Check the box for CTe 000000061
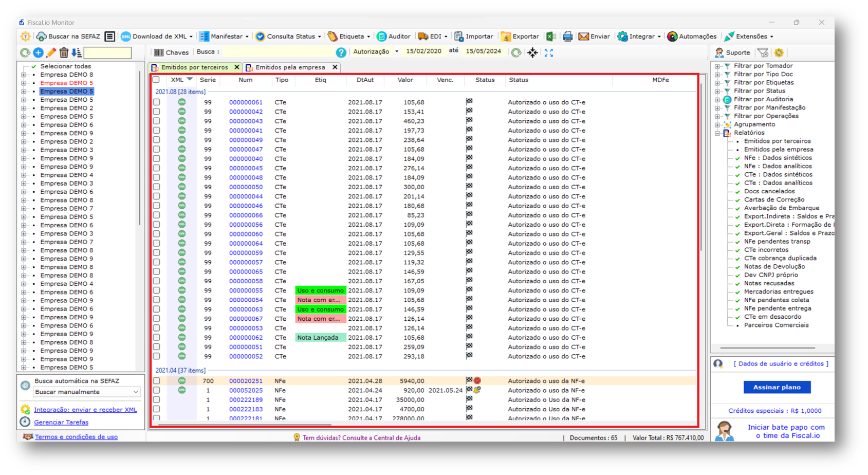Screen dimensions: 868x475 156,102
